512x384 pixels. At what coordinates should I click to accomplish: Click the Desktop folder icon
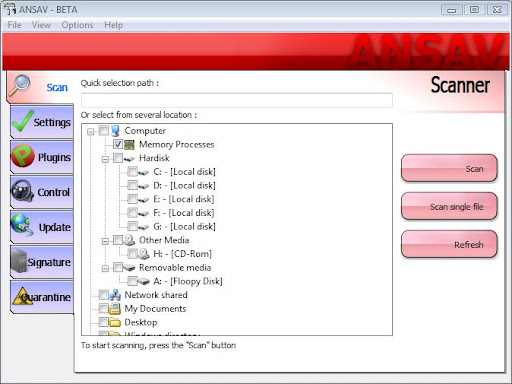coord(115,322)
